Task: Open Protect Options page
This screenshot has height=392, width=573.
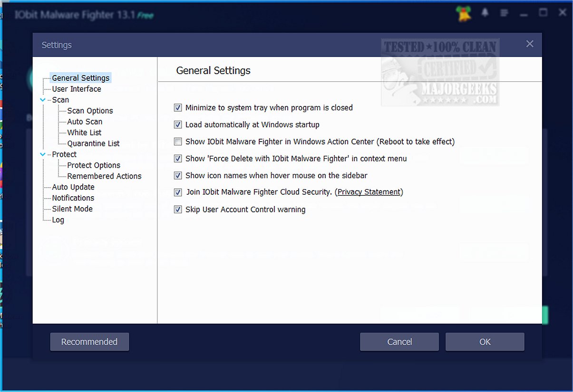Action: coord(94,165)
